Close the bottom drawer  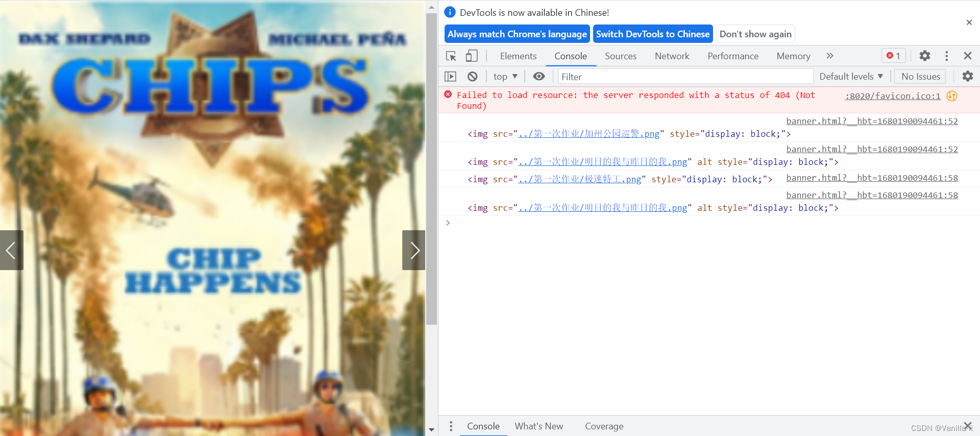pyautogui.click(x=968, y=425)
